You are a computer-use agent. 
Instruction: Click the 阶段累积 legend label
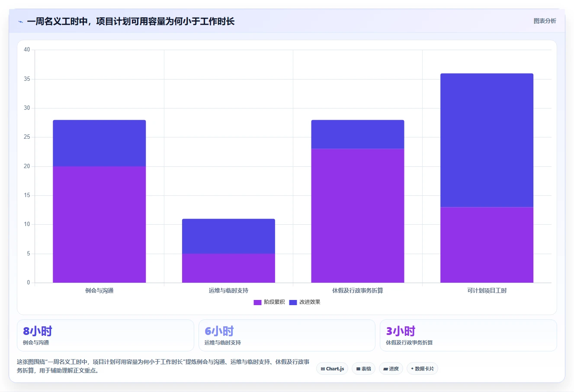(274, 302)
